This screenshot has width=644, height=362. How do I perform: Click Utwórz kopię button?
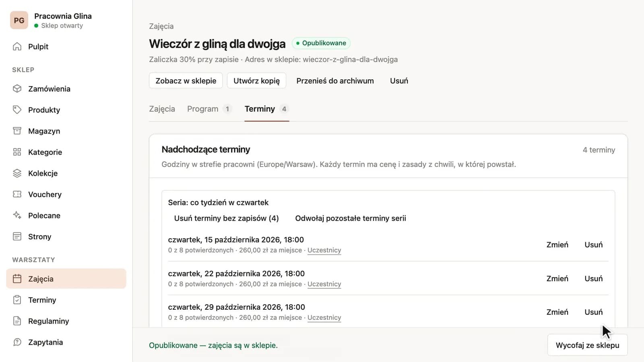point(256,80)
